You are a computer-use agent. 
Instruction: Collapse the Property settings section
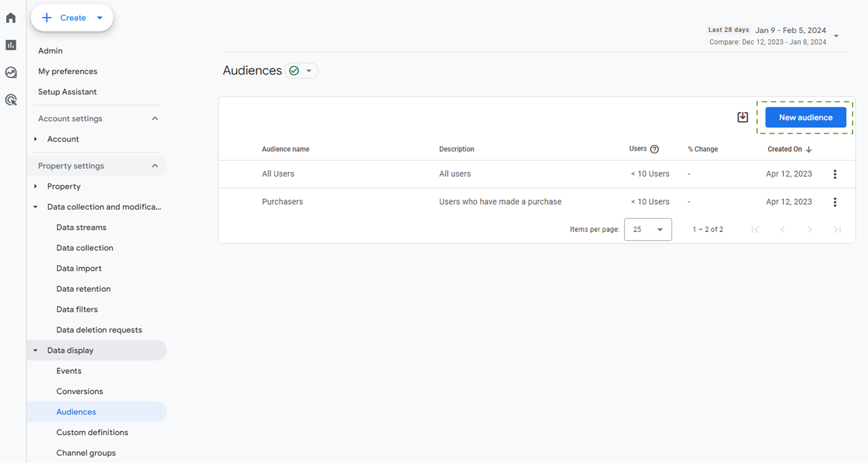coord(155,166)
